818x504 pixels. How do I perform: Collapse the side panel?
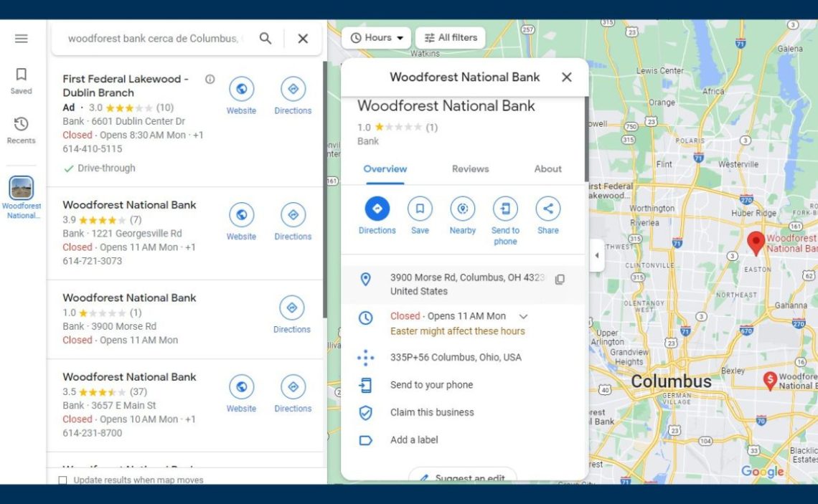point(596,255)
